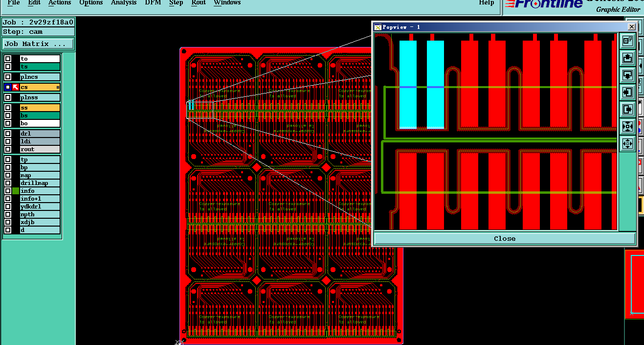The height and width of the screenshot is (345, 644).
Task: Click the small grid icon at right of cs row
Action: click(58, 88)
